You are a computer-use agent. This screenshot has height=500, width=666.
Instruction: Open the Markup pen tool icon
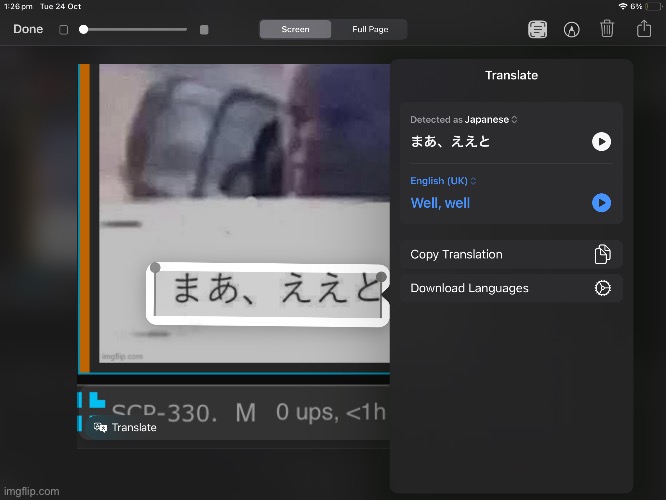pos(571,29)
